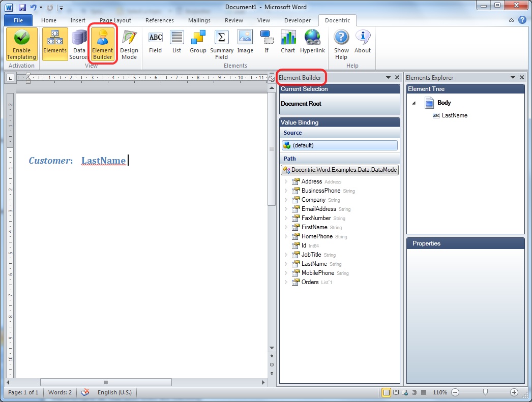Open the About dialog
This screenshot has width=532, height=402.
(x=362, y=42)
